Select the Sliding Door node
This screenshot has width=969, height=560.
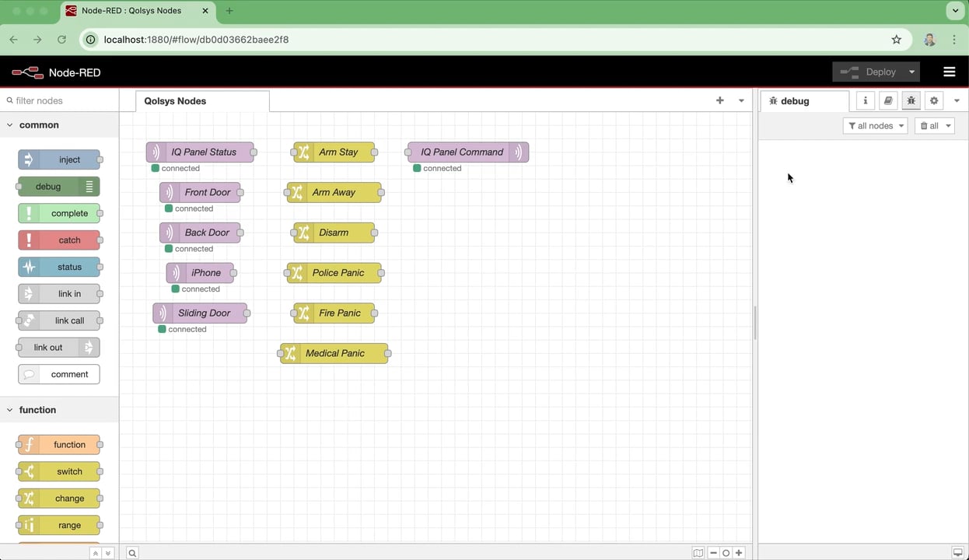pyautogui.click(x=200, y=313)
